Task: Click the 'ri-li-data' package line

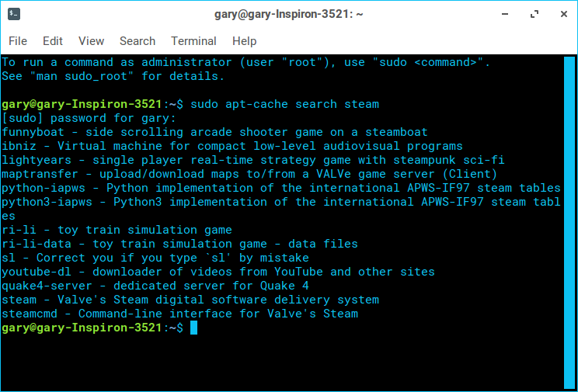Action: coord(180,245)
